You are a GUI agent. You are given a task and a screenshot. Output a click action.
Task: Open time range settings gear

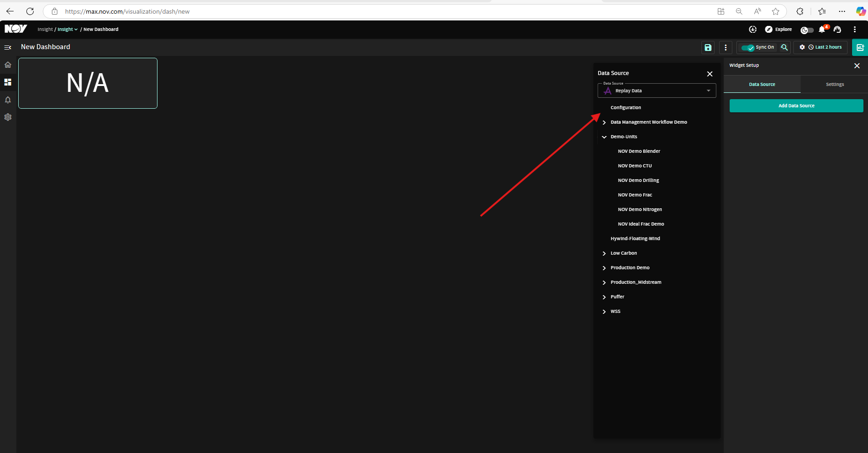point(802,47)
